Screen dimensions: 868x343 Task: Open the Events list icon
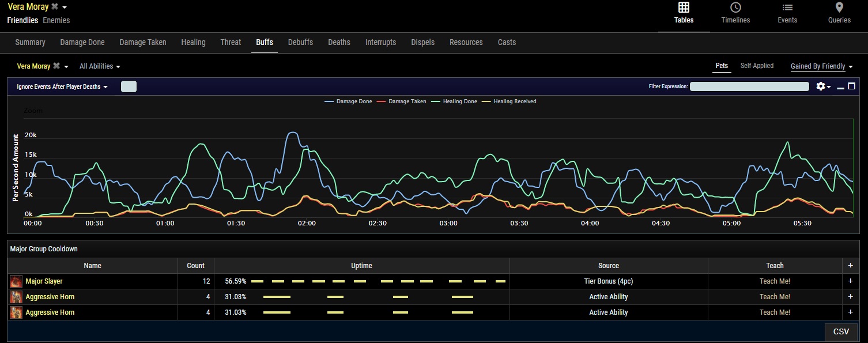point(787,7)
